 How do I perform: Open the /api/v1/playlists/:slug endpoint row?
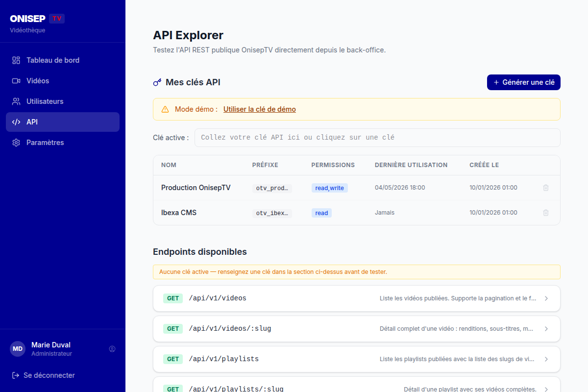(x=357, y=385)
